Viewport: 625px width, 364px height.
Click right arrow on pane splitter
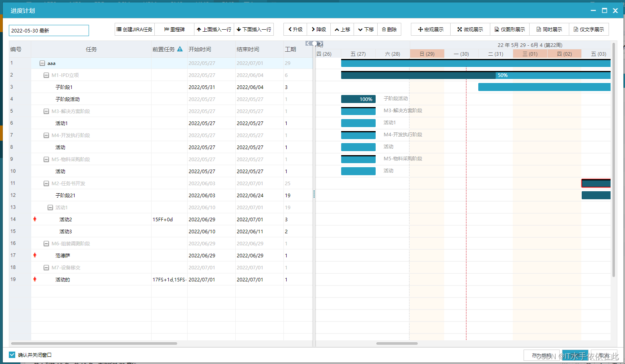(x=320, y=43)
